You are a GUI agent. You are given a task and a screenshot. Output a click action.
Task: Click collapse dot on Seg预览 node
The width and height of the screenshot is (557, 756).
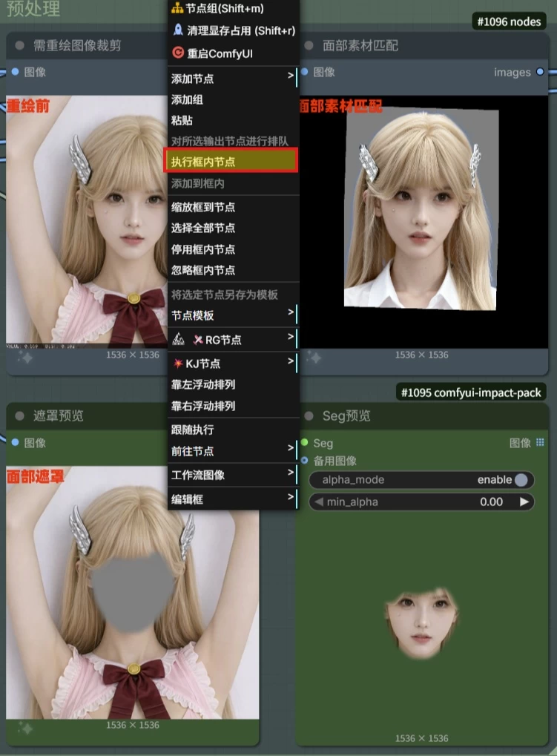tap(309, 415)
